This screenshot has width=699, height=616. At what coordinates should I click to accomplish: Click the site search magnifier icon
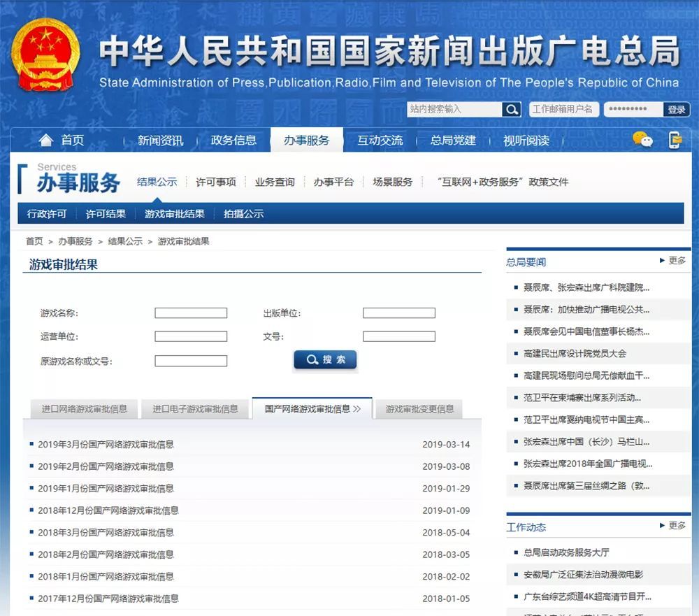pos(512,109)
